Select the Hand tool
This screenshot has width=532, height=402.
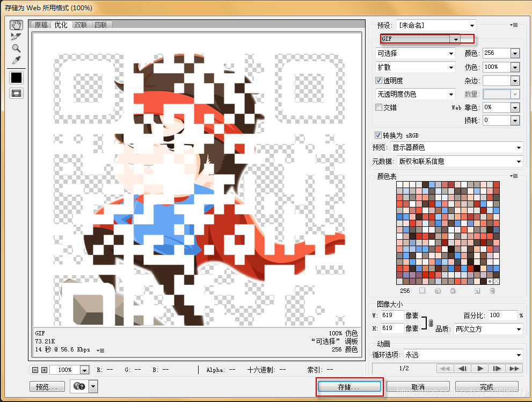click(x=16, y=25)
